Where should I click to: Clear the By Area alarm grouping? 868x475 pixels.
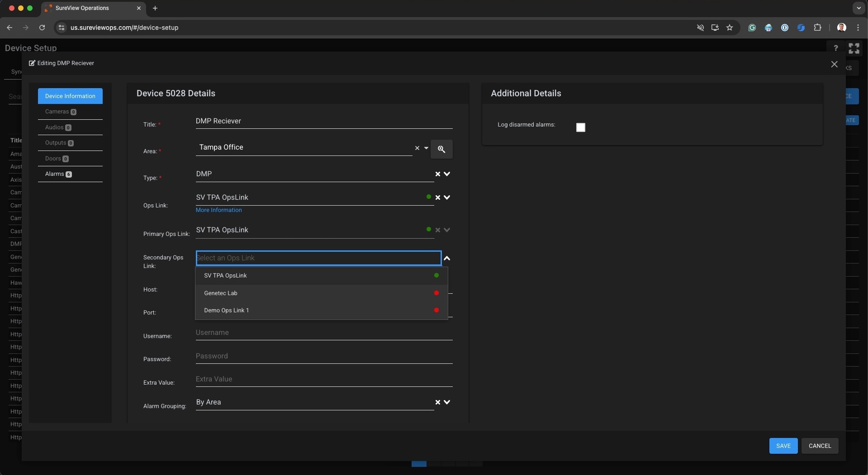coord(437,402)
